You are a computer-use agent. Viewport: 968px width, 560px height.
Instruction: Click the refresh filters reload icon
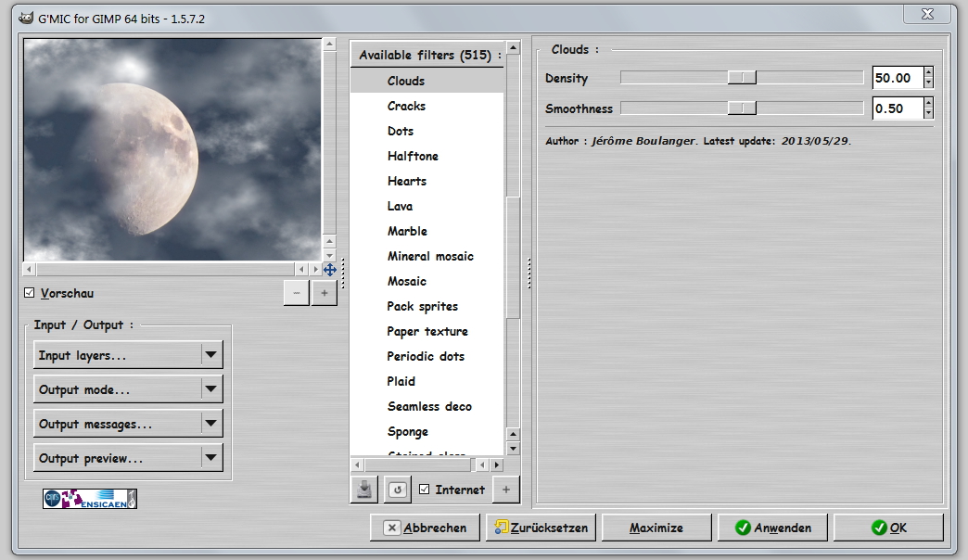pos(398,490)
